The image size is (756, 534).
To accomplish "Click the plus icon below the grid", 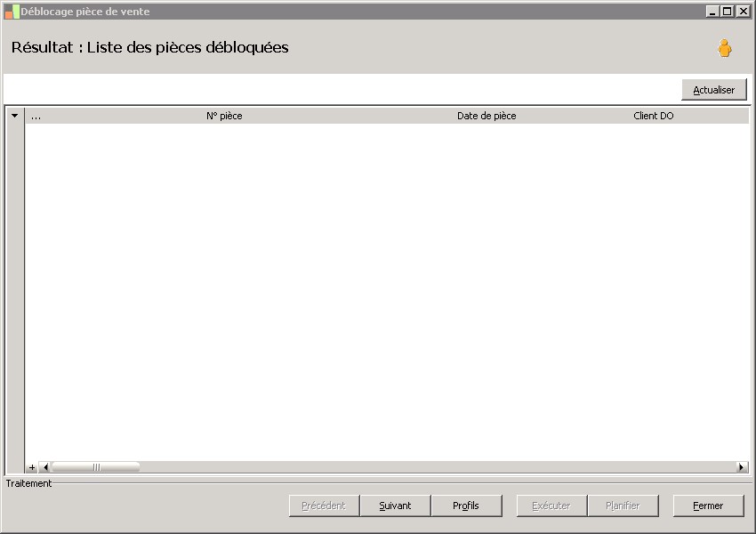I will (x=32, y=467).
